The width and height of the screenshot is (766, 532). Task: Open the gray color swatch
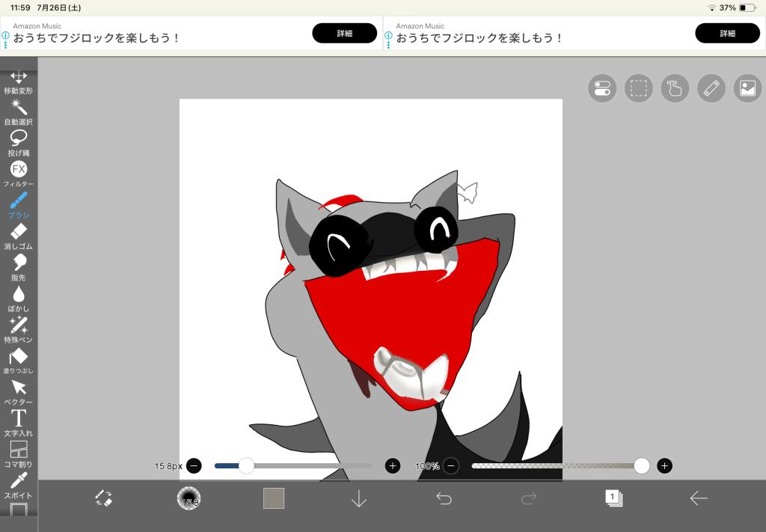click(x=274, y=498)
